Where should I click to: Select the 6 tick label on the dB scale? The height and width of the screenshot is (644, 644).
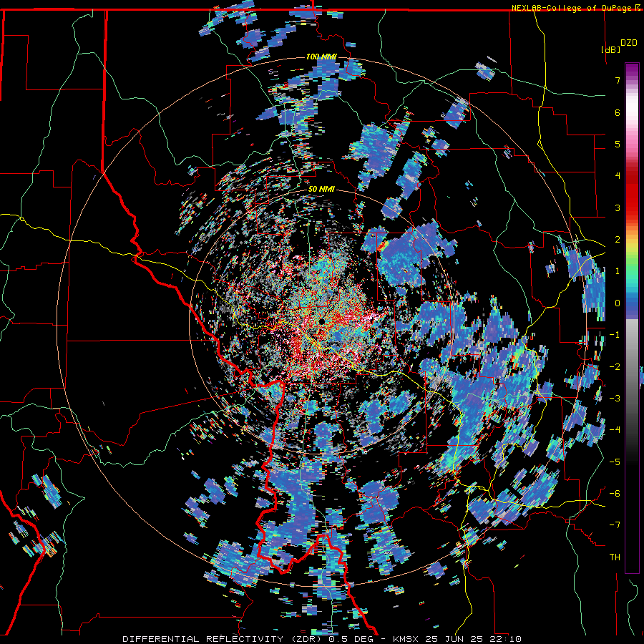tap(618, 112)
